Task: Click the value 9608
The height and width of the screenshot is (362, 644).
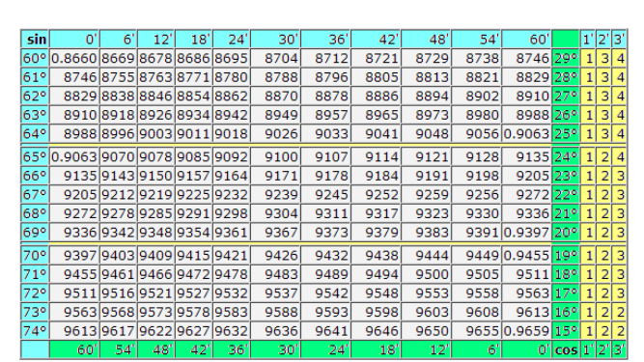Action: [476, 312]
